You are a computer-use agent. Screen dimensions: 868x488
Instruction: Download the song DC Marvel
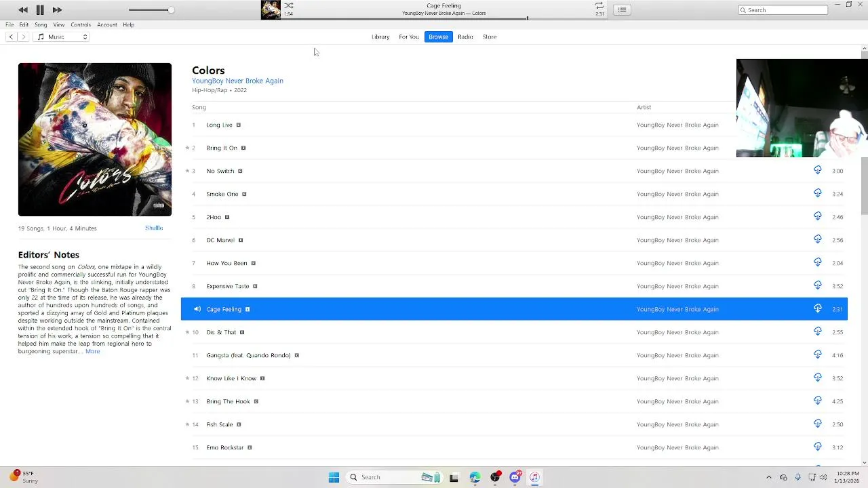pos(817,239)
